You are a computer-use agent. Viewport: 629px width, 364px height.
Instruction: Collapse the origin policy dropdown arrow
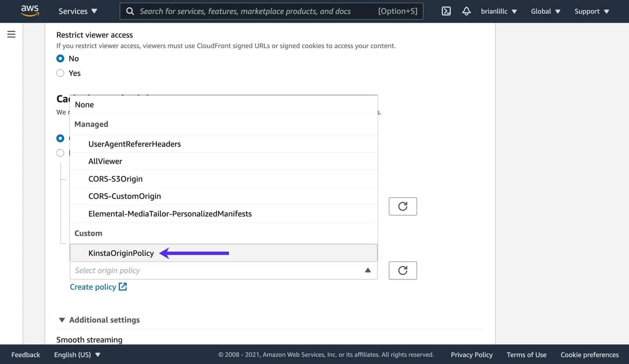click(x=368, y=270)
